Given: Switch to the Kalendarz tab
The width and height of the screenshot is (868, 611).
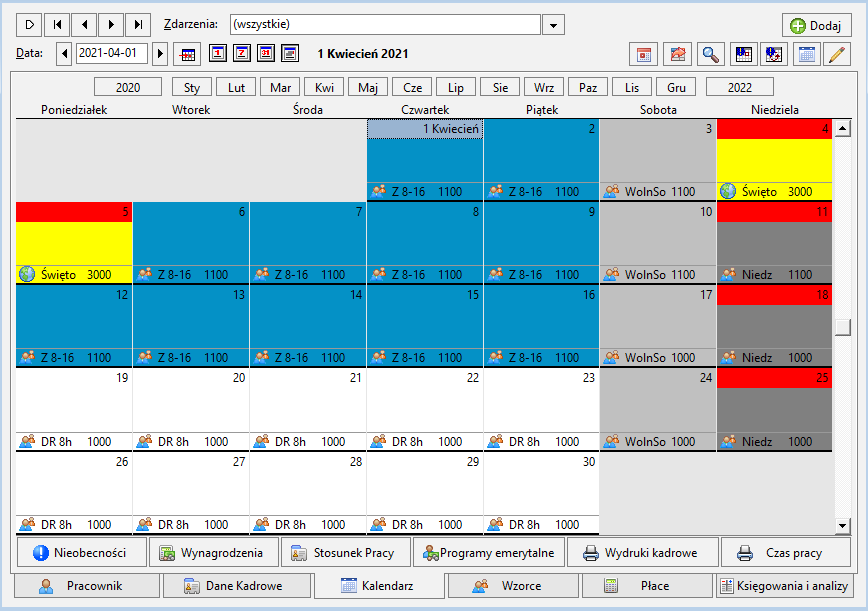Looking at the screenshot, I should 379,586.
